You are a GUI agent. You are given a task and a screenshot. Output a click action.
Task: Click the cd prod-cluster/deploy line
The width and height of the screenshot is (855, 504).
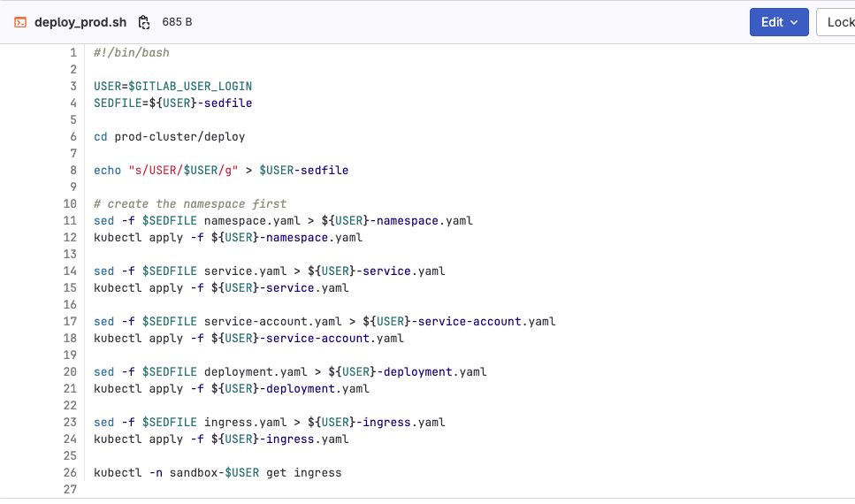[169, 137]
